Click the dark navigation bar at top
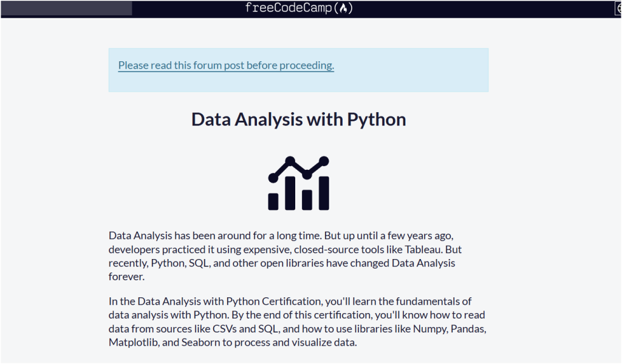The image size is (622, 364). coord(425,8)
